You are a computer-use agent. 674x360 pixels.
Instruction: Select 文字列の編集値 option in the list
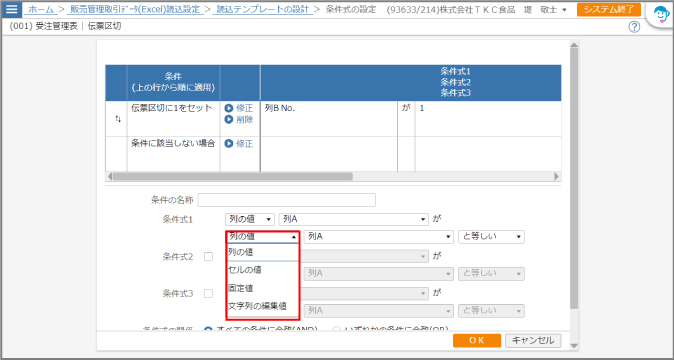[x=263, y=306]
